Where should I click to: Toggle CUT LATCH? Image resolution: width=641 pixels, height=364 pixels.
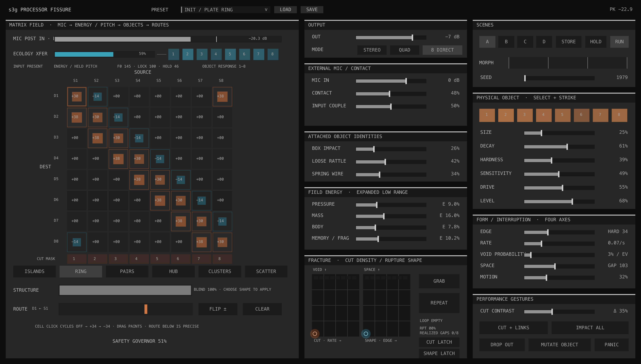tap(439, 342)
